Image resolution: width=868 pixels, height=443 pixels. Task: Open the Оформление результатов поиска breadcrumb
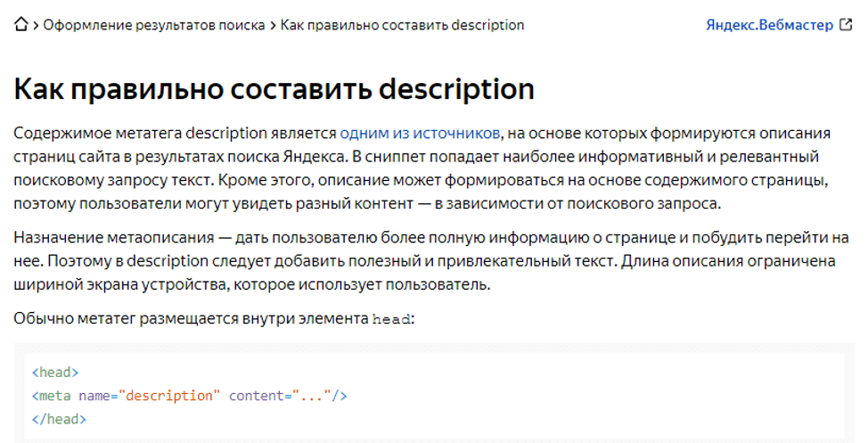[154, 25]
